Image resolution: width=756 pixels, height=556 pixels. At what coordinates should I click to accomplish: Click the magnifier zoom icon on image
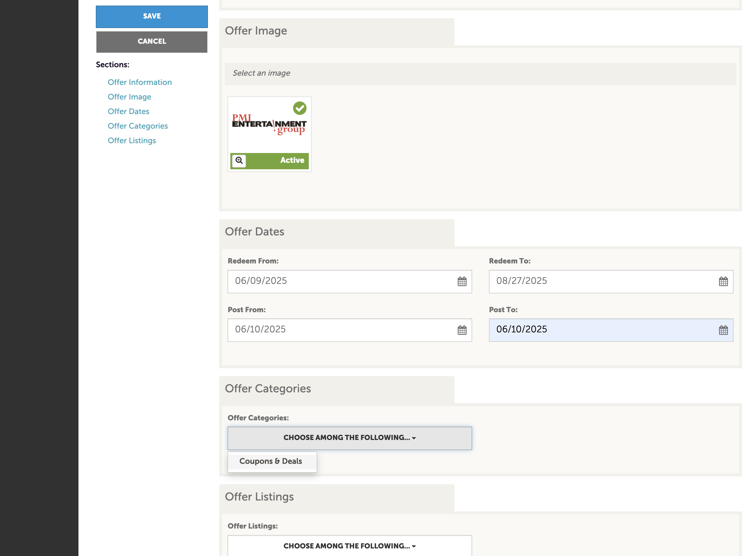tap(239, 161)
